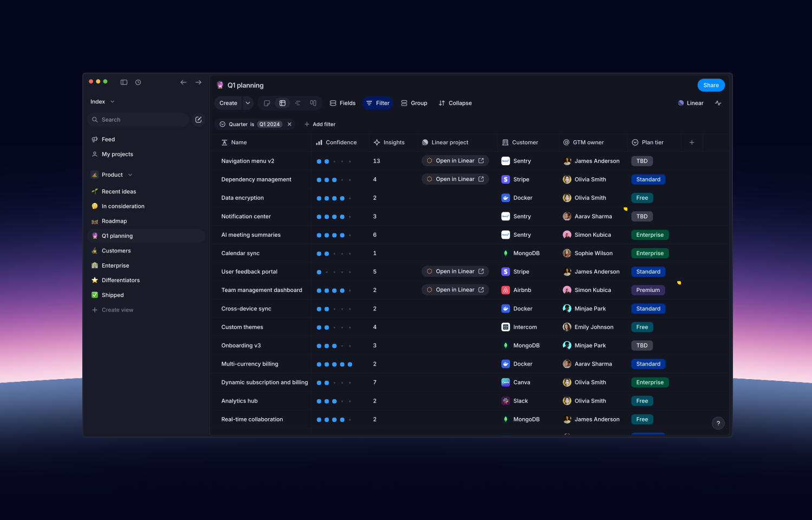812x520 pixels.
Task: Click the Linear integration button in toolbar
Action: point(690,103)
